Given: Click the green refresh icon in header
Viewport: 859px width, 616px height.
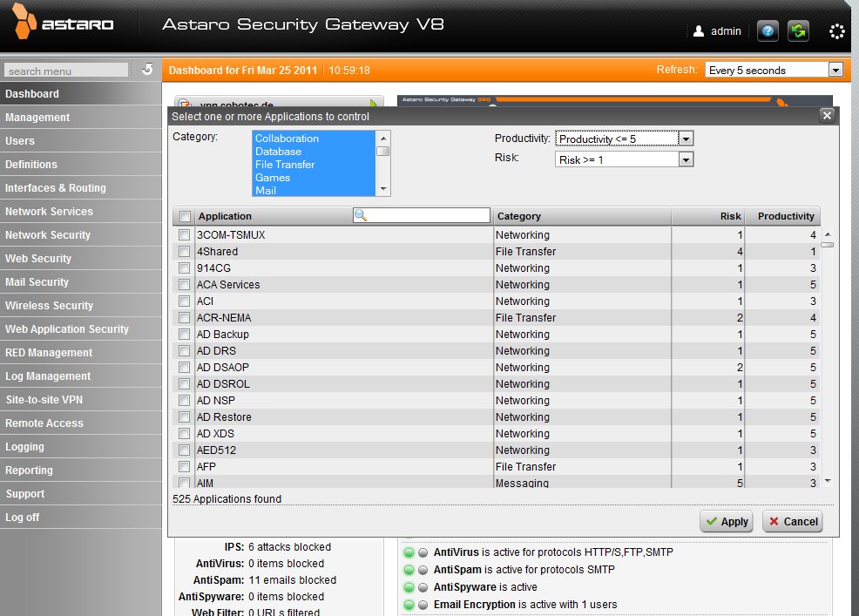Looking at the screenshot, I should [x=798, y=31].
